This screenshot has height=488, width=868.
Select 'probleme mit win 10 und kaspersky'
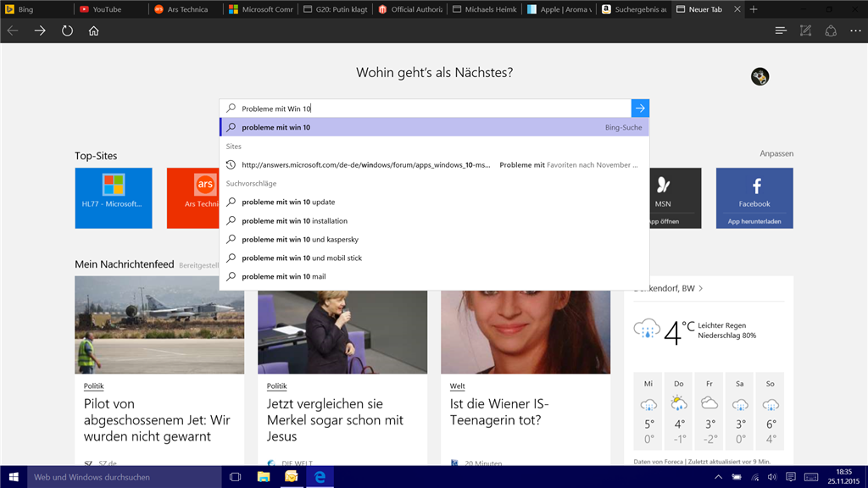434,239
